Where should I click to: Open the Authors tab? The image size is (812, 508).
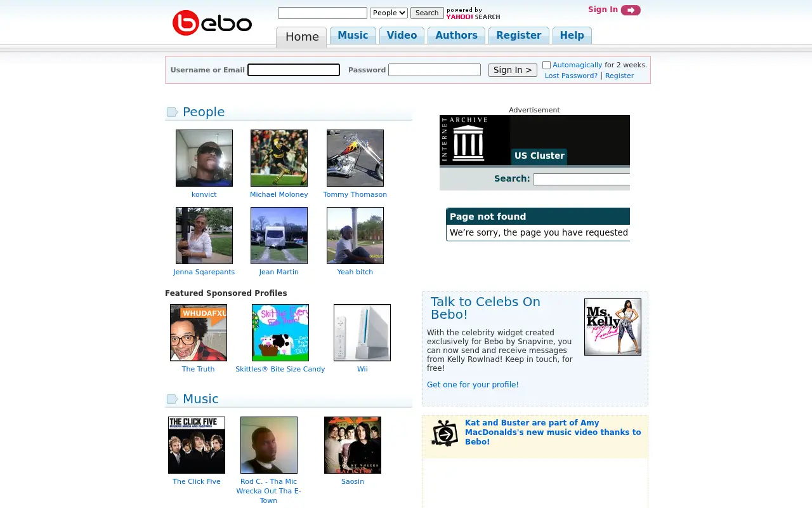456,36
